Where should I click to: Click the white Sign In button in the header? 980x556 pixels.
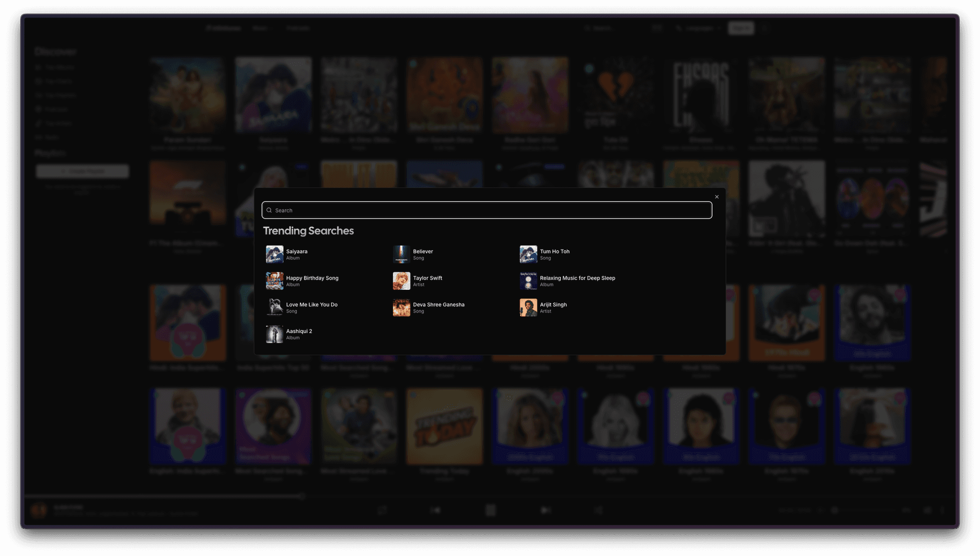click(x=741, y=28)
